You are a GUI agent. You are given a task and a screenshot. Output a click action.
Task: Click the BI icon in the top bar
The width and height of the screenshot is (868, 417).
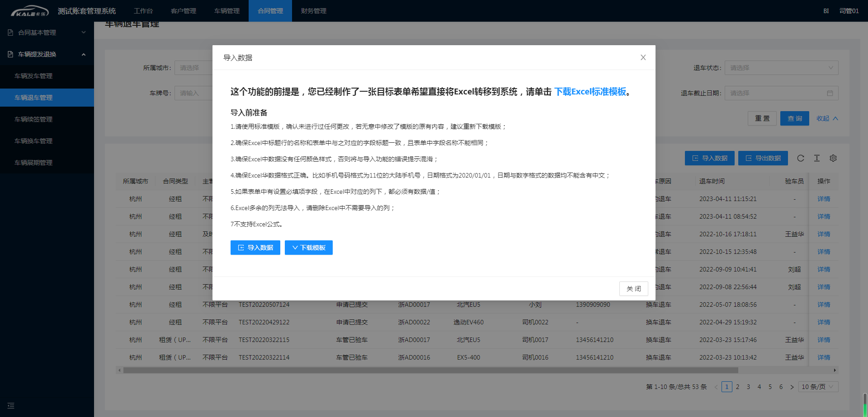pos(826,11)
